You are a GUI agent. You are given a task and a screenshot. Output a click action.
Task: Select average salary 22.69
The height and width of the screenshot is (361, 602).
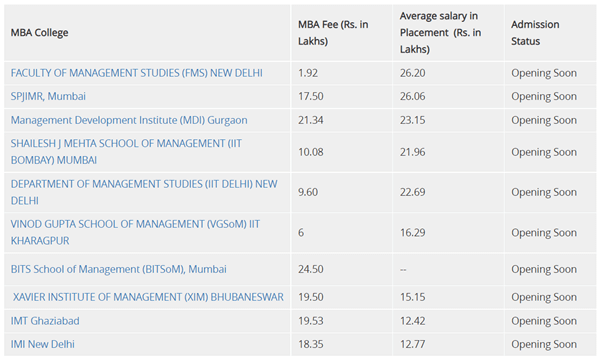click(x=412, y=192)
